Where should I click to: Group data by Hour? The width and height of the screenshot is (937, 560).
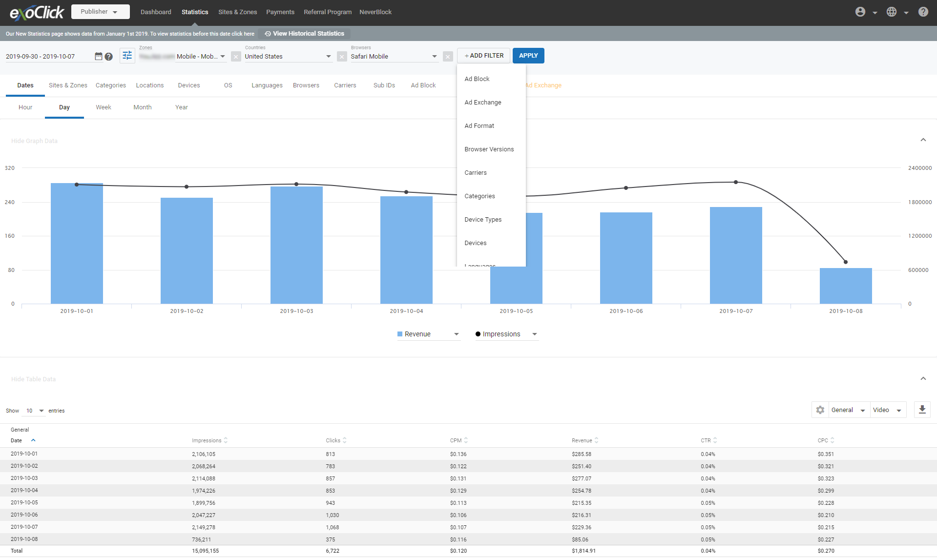25,107
